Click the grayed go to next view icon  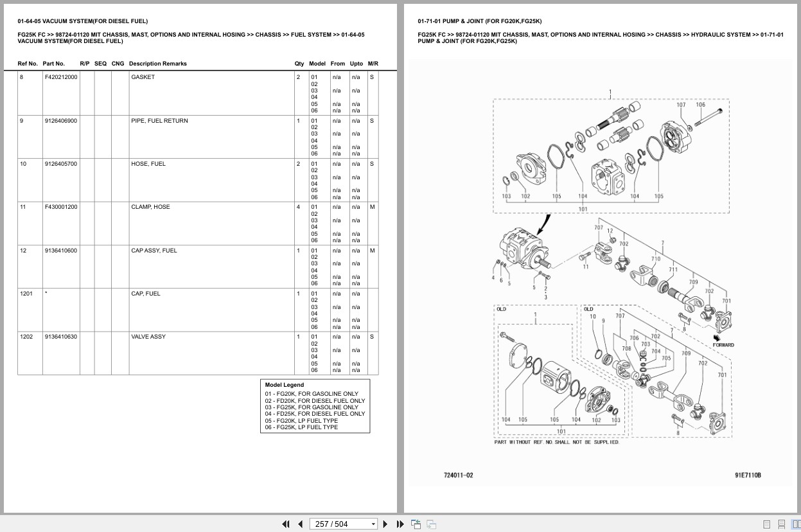click(x=431, y=524)
